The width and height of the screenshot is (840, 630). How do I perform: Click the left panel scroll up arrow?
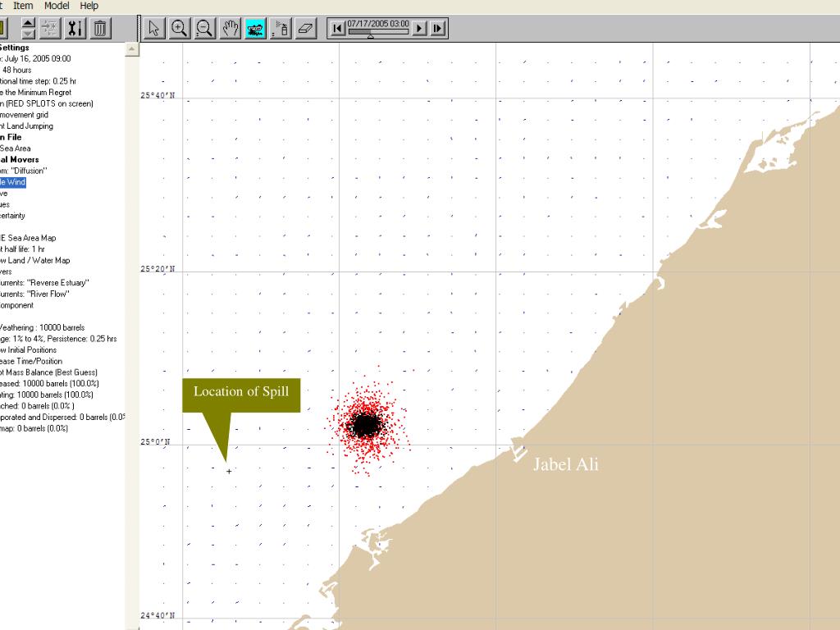132,50
